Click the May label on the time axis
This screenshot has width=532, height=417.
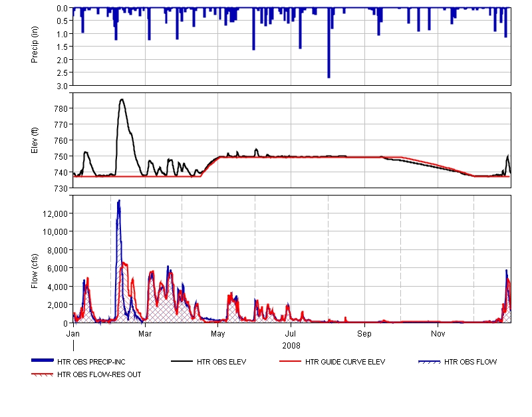coord(218,334)
